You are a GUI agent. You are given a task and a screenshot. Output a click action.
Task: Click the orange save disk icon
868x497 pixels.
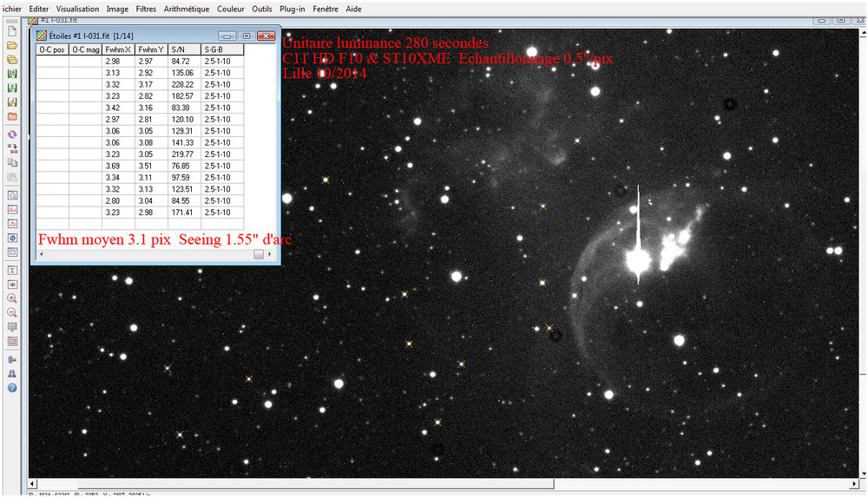click(x=12, y=102)
